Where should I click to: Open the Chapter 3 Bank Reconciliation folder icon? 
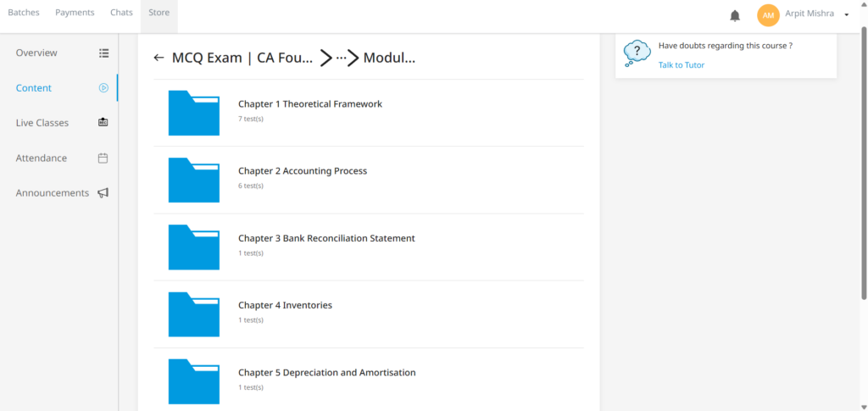tap(194, 247)
